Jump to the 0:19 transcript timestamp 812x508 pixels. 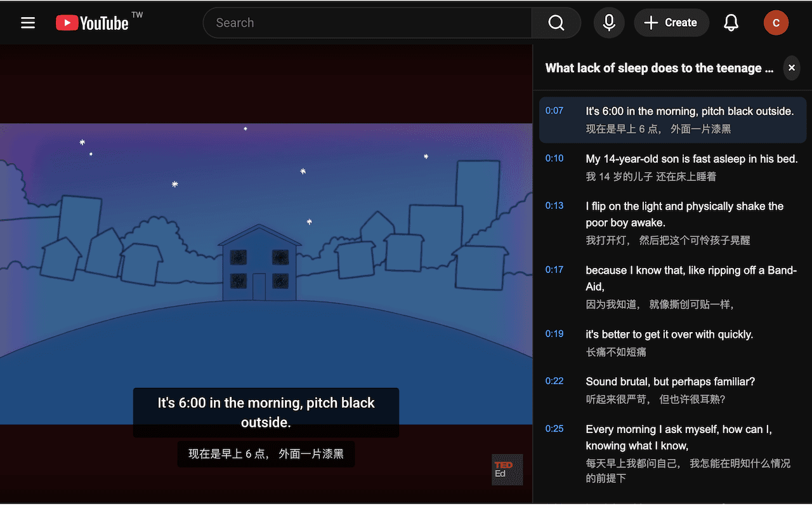(x=554, y=333)
